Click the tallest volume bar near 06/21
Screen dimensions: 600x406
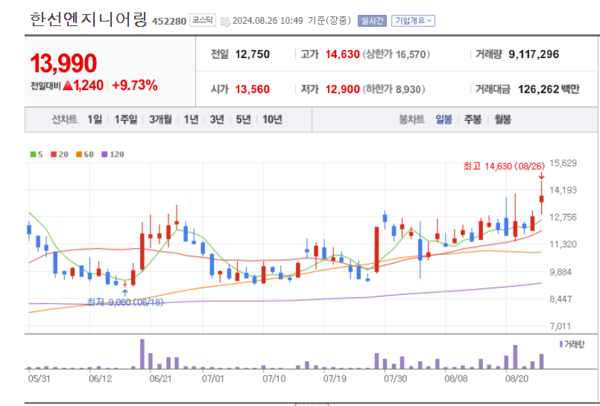[x=142, y=354]
